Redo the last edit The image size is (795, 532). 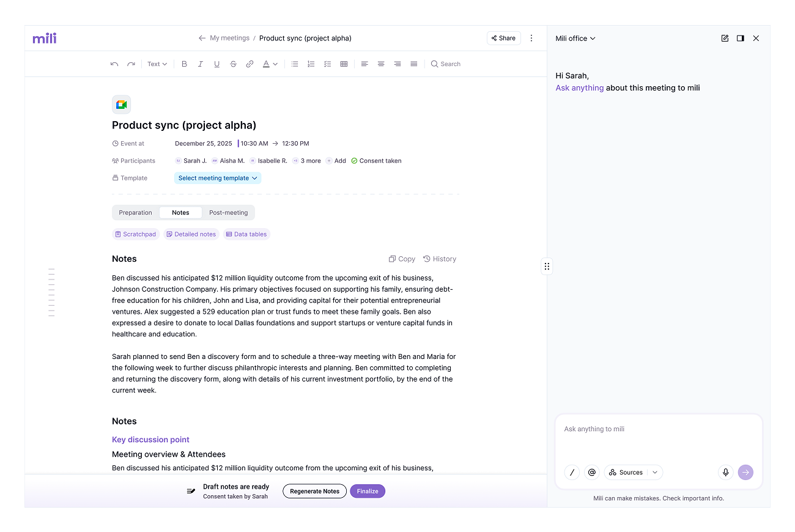[x=131, y=64]
